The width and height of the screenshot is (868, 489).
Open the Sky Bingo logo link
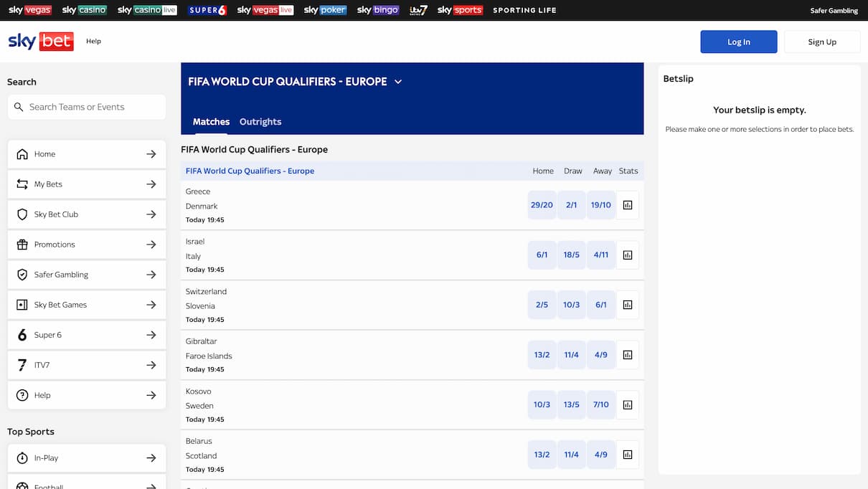(378, 10)
